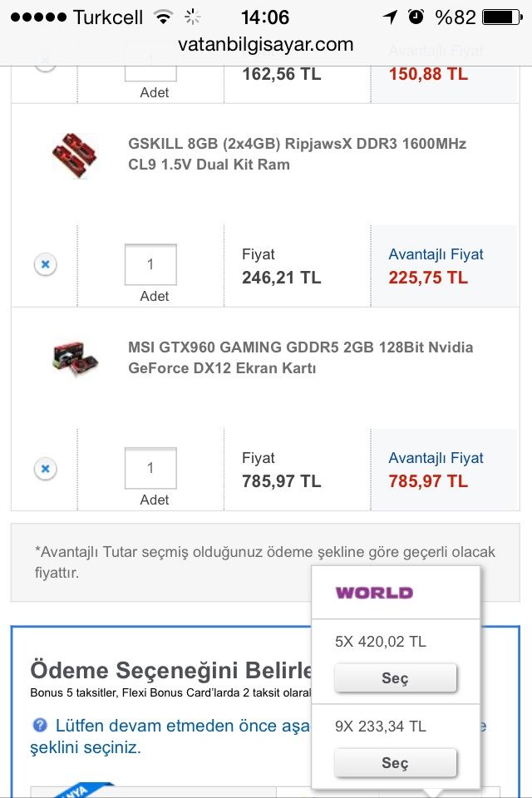
Task: Open the MSI GTX960 GAMING product title
Action: (x=300, y=357)
